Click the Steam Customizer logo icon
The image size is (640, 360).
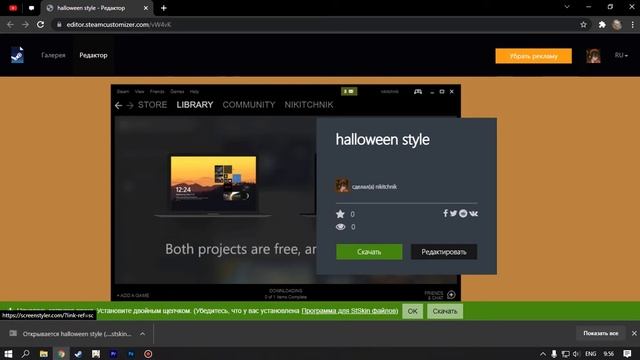click(x=17, y=55)
